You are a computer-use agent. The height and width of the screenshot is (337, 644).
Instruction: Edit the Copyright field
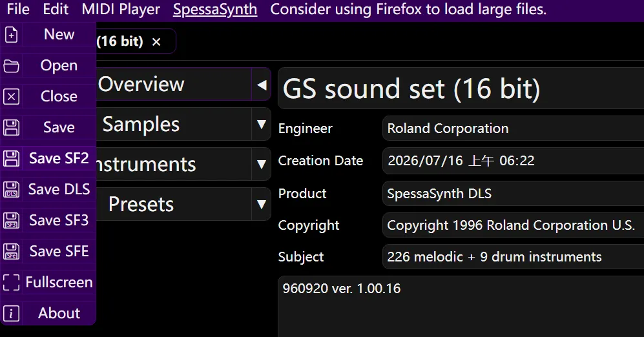coord(514,225)
